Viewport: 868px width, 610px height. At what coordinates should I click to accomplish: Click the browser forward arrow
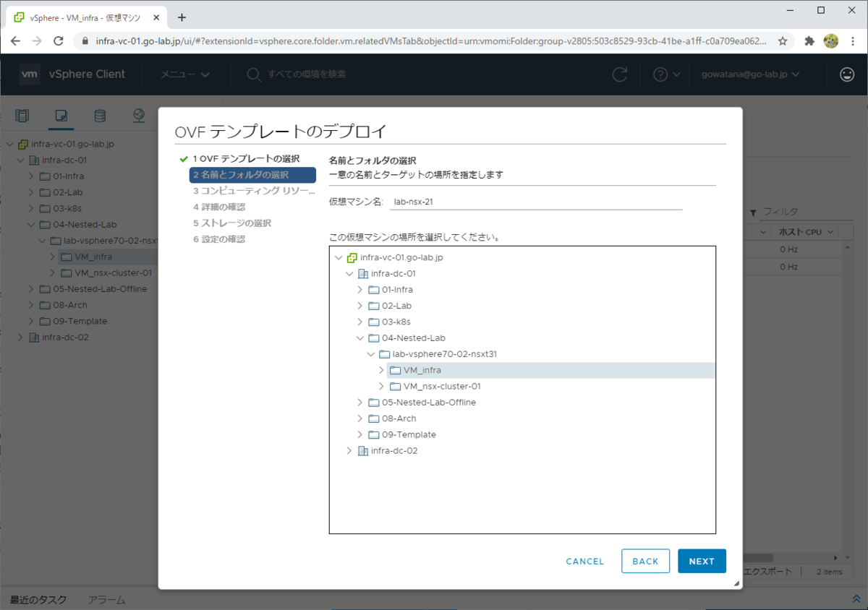pyautogui.click(x=38, y=41)
